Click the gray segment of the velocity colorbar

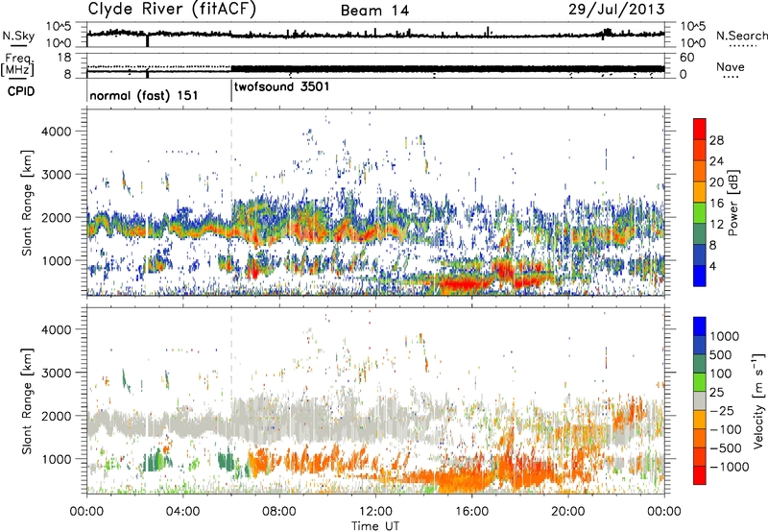(x=700, y=401)
